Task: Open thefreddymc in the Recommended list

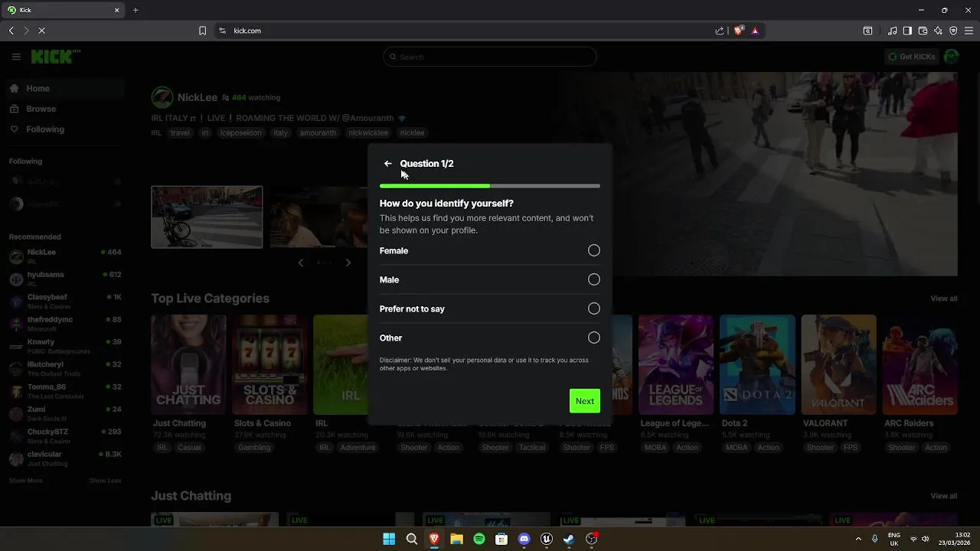Action: [x=65, y=324]
